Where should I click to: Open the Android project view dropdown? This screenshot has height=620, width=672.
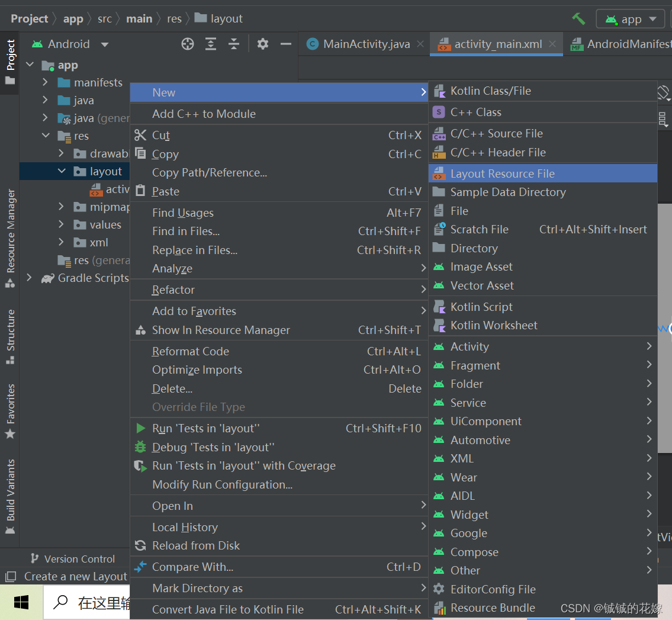70,44
